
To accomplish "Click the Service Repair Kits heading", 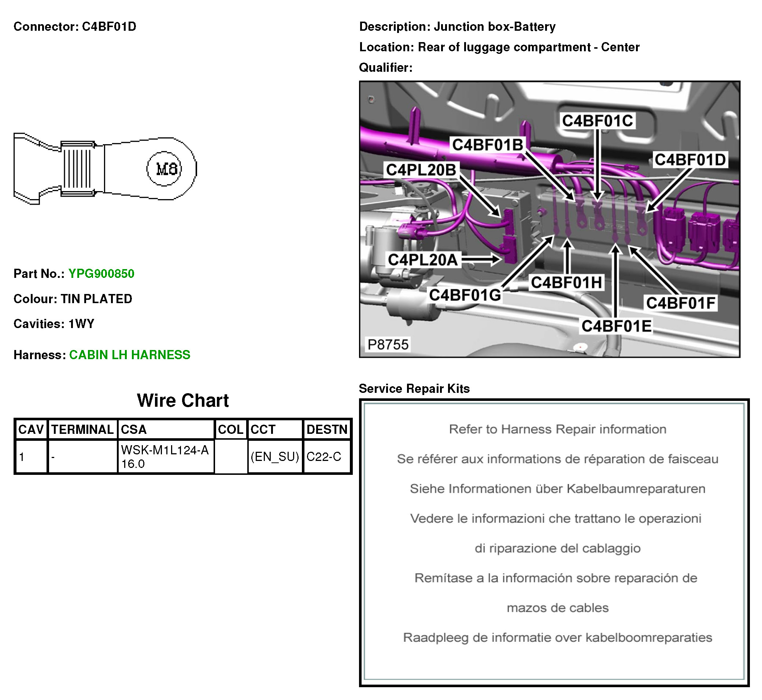I will tap(414, 389).
